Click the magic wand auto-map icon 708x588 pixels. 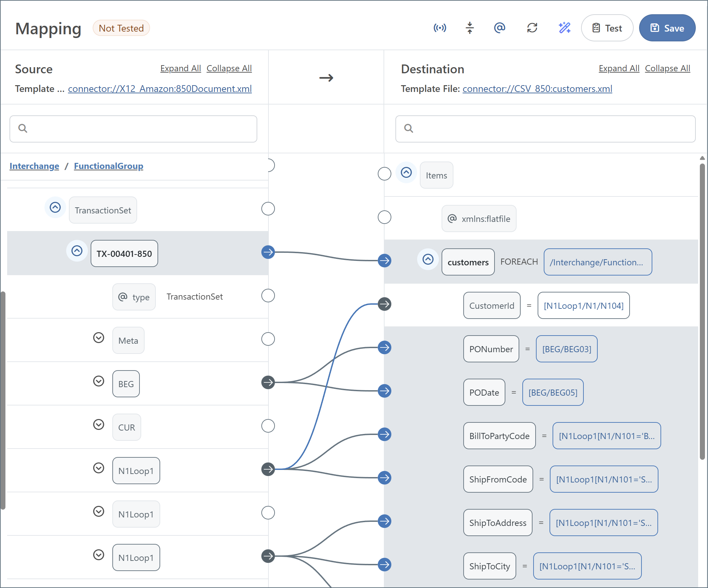coord(564,28)
